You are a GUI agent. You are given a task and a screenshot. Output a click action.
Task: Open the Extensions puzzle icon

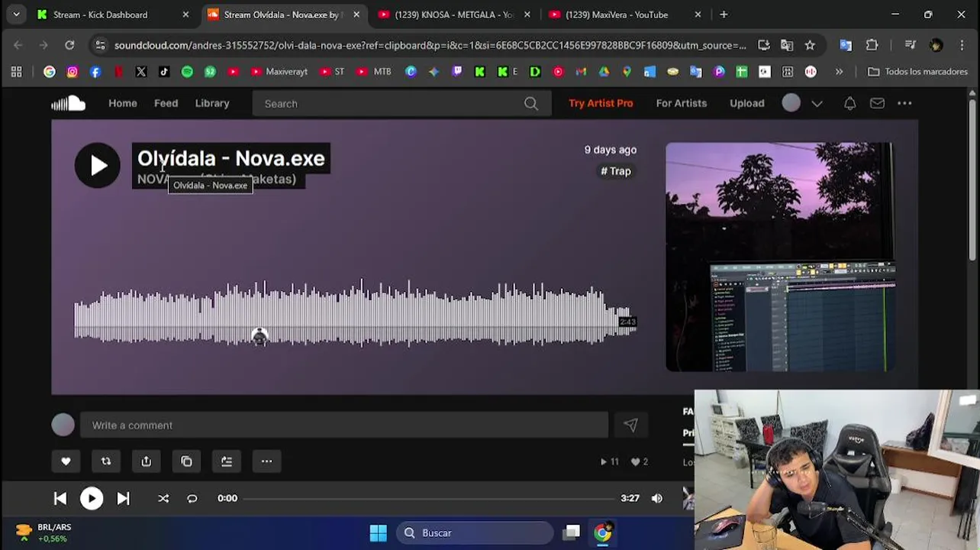(872, 45)
